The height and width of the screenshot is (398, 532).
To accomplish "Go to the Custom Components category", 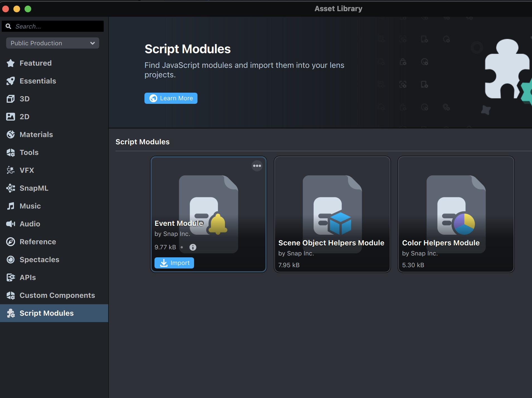I will point(57,295).
